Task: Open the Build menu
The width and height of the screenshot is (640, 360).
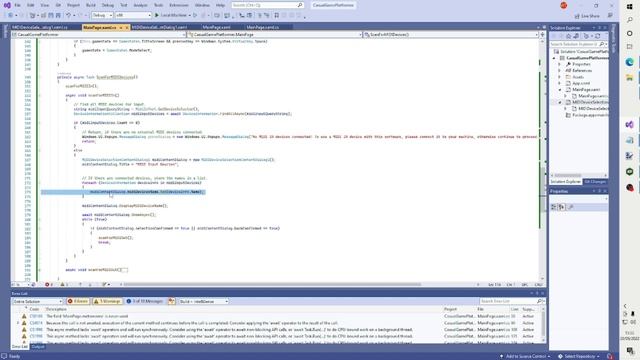Action: tap(91, 5)
